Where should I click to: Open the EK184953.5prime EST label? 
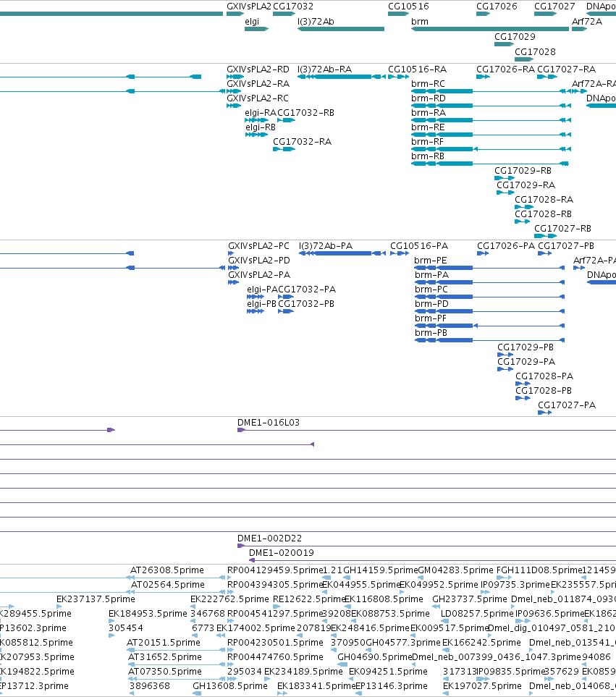(x=148, y=614)
